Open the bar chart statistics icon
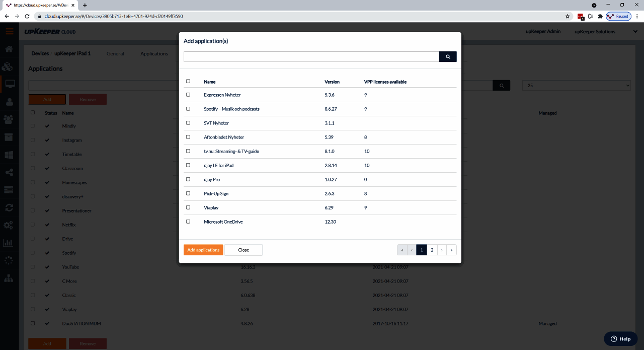 (9, 243)
